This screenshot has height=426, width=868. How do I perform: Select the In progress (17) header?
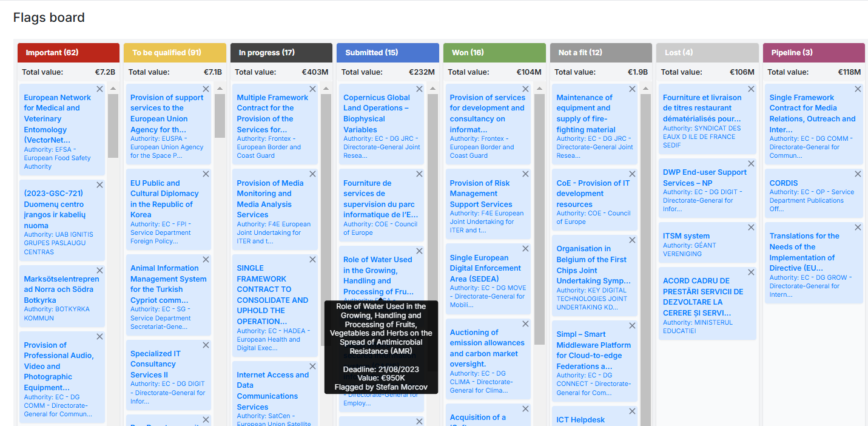point(281,53)
